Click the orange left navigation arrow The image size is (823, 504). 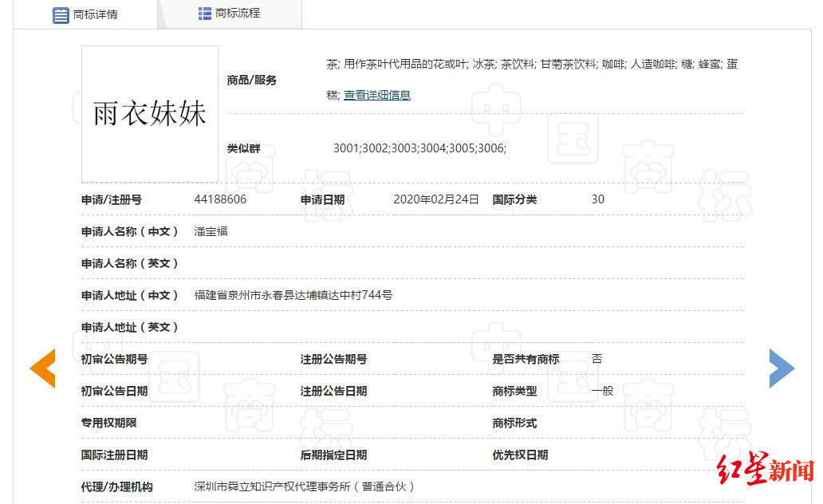click(x=42, y=368)
